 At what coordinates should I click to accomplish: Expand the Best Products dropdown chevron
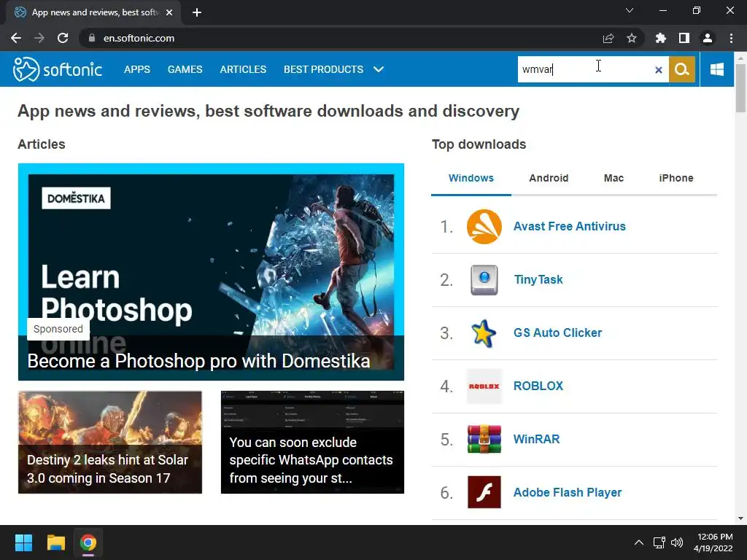(x=379, y=69)
